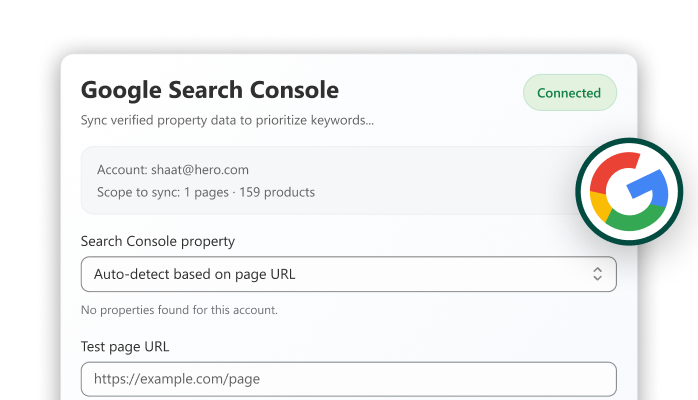The width and height of the screenshot is (698, 400).
Task: Click the dark green ring around Google logo
Action: (x=629, y=143)
